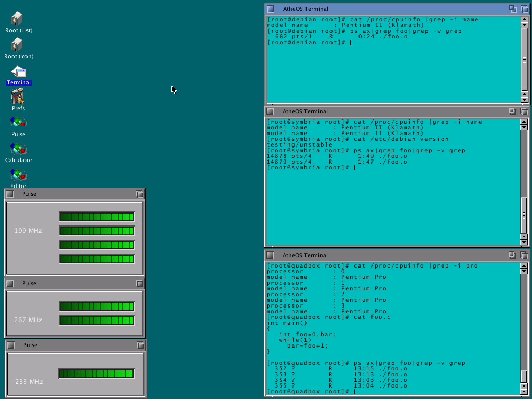Launch the Pulse desktop icon

coord(18,123)
